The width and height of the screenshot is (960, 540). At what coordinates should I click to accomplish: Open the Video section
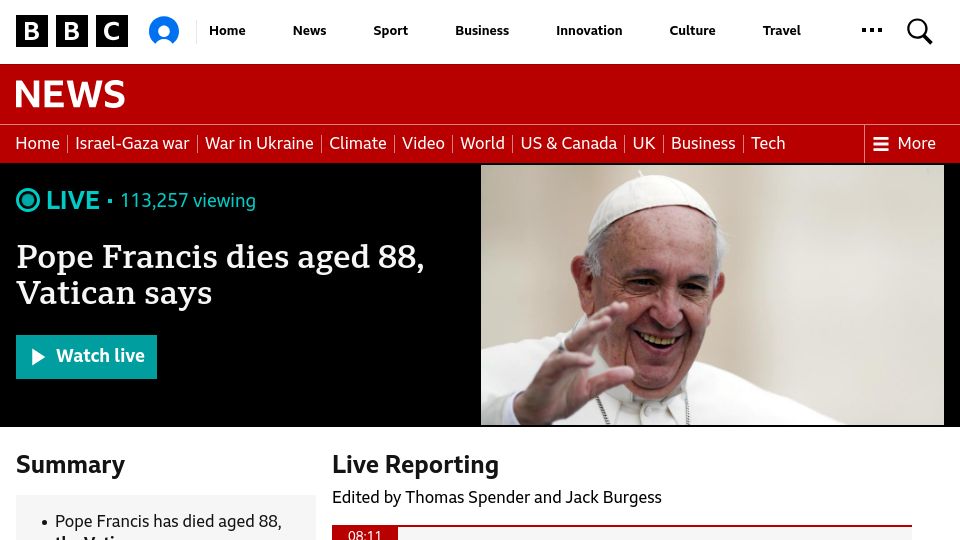(423, 143)
